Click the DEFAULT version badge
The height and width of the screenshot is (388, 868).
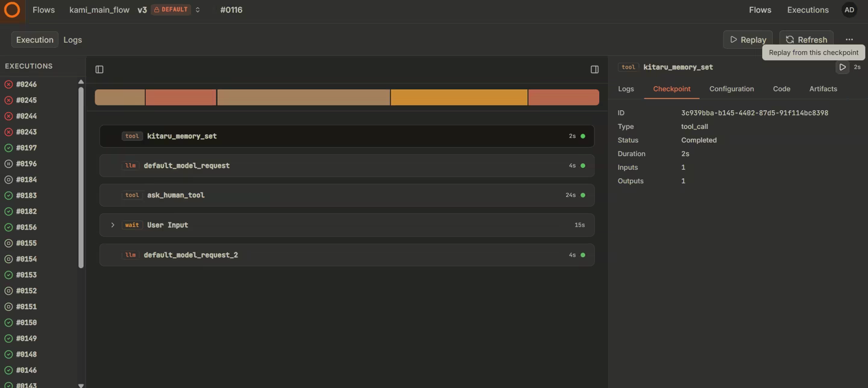[x=171, y=10]
